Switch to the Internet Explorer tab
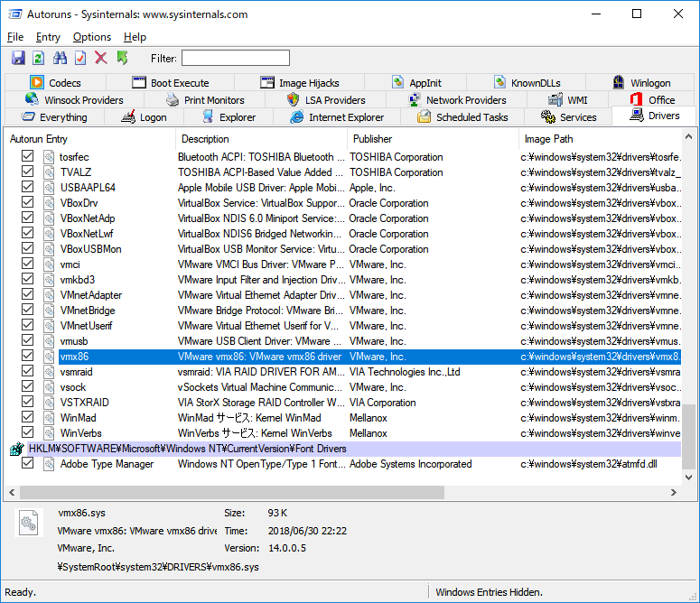Image resolution: width=700 pixels, height=603 pixels. (337, 117)
